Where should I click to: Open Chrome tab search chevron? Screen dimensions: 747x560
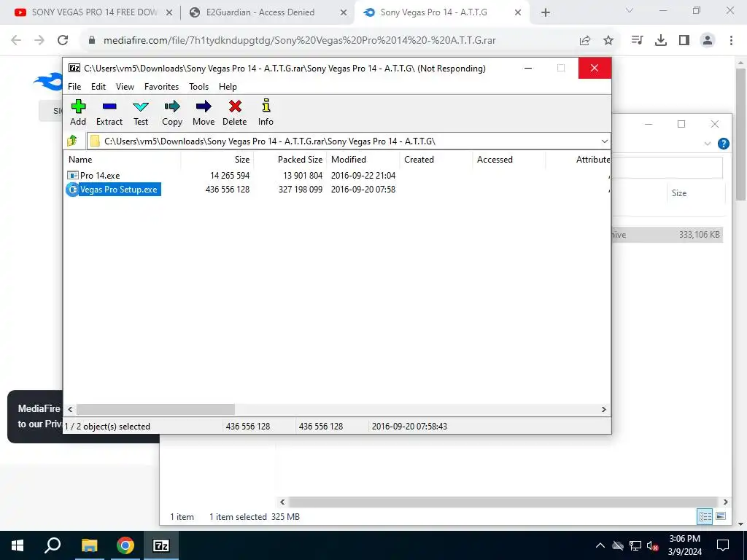630,10
